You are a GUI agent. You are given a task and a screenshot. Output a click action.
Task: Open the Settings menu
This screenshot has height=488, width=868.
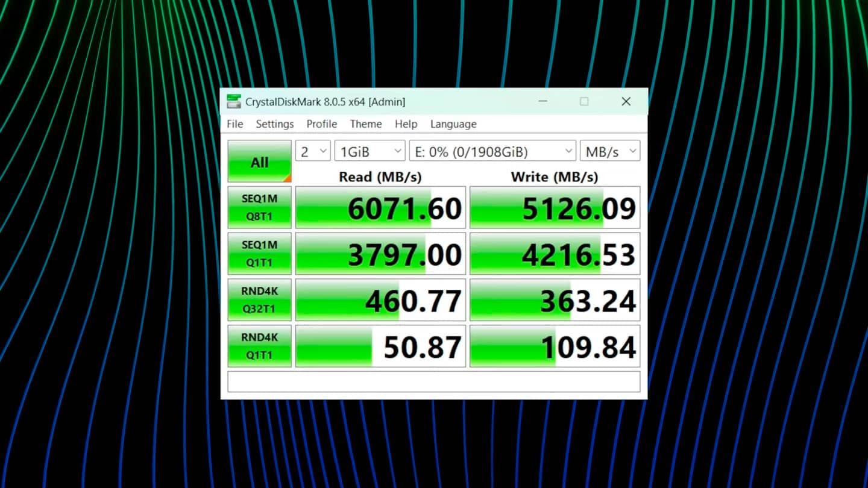point(275,124)
